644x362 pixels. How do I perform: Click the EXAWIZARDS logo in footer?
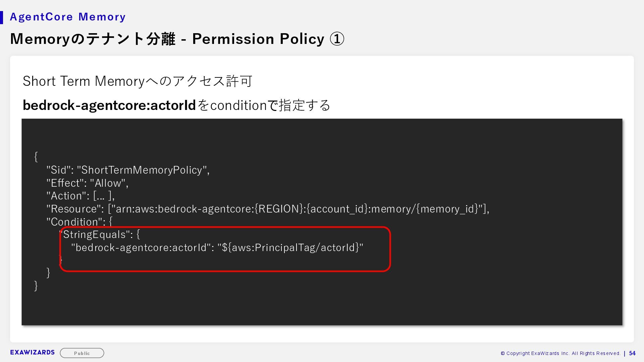click(32, 352)
